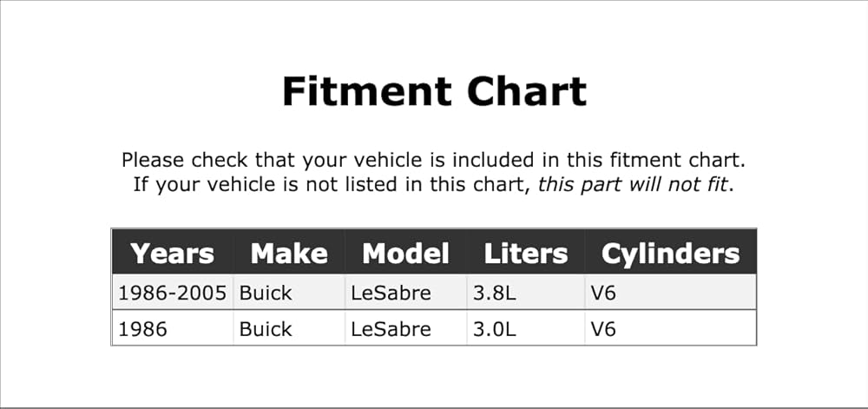Screen dimensions: 868x409
Task: Select the Cylinders column header
Action: (x=670, y=254)
